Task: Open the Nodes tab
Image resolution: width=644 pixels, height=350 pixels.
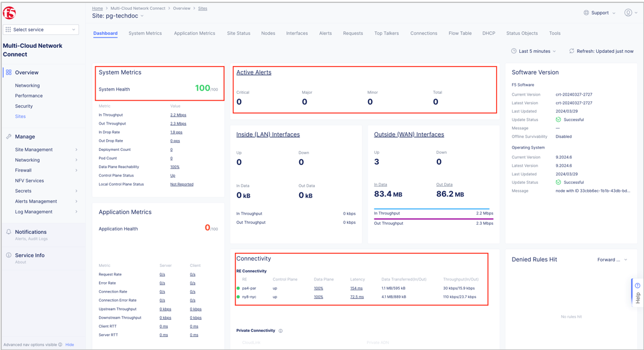Action: point(268,33)
